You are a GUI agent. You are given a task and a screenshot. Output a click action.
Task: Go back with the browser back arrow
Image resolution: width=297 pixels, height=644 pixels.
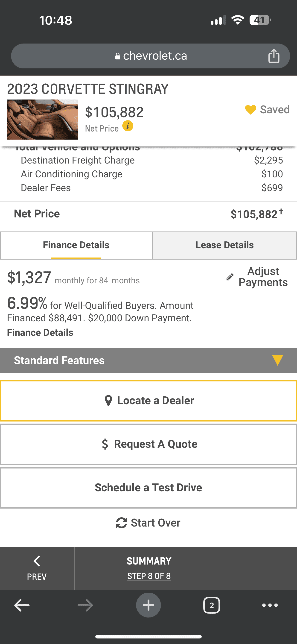pos(22,605)
